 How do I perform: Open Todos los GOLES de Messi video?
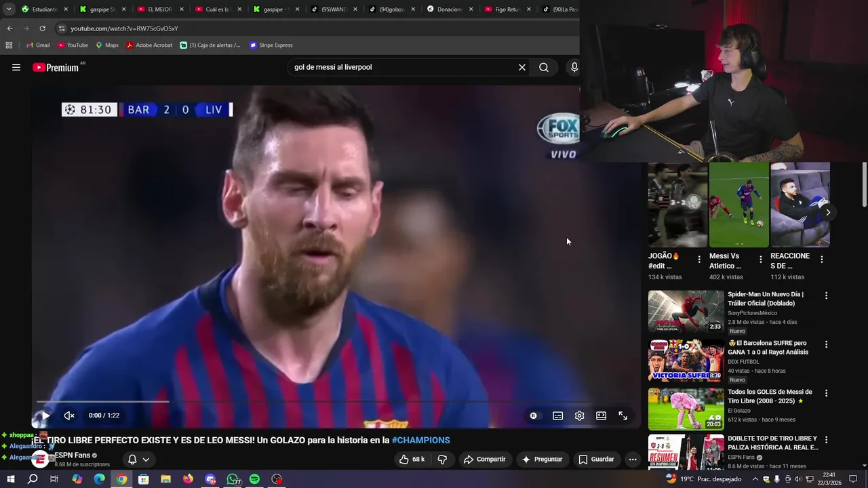click(x=770, y=396)
